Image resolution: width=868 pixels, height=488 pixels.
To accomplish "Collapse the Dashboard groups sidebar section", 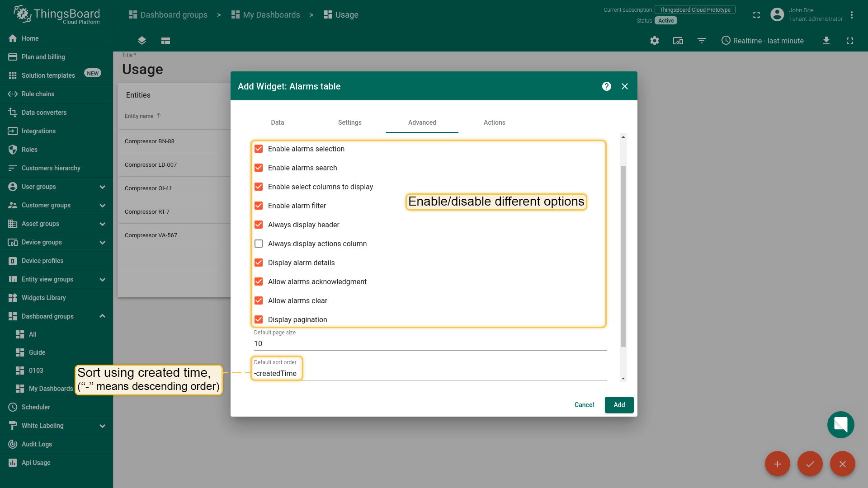I will click(x=102, y=316).
